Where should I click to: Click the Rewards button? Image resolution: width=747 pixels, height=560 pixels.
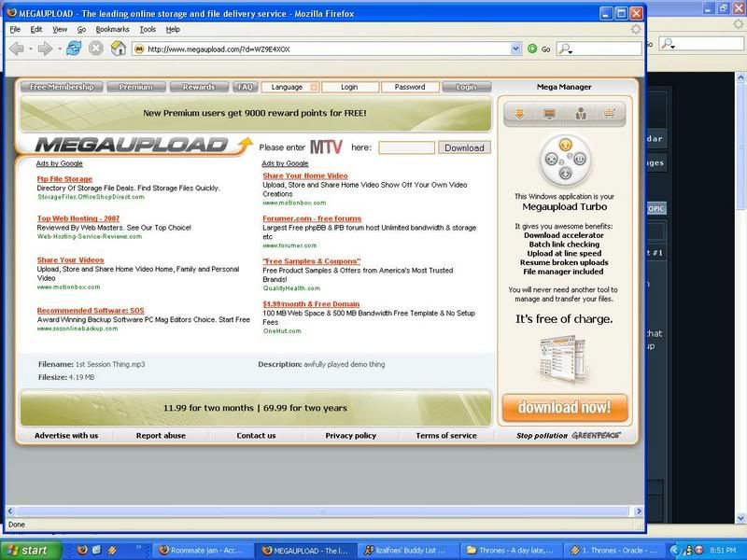click(x=199, y=87)
